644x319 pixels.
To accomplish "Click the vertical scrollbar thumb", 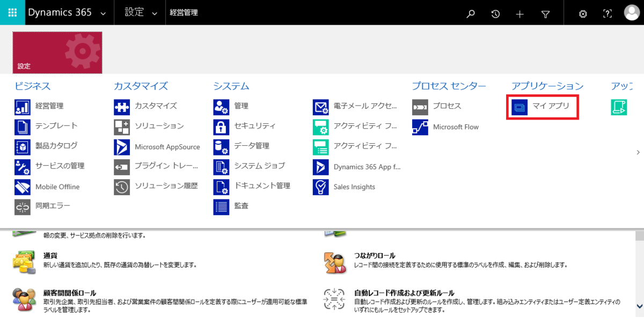I will coord(639,237).
